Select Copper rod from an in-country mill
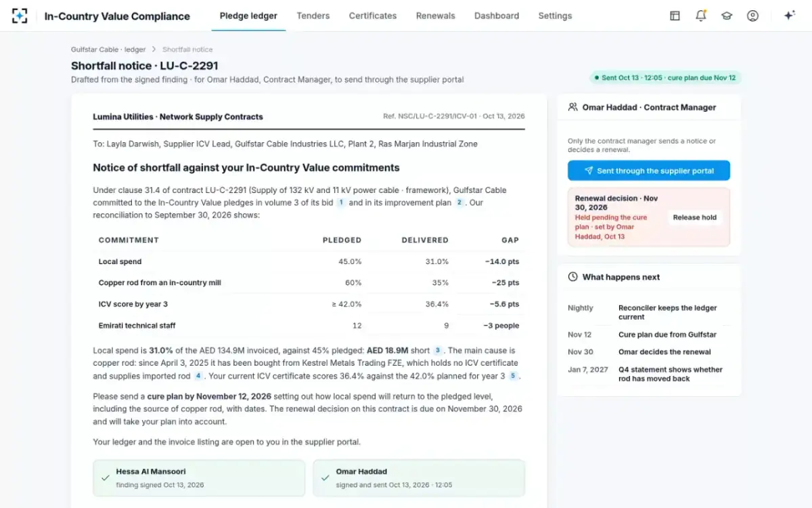The width and height of the screenshot is (812, 508). pyautogui.click(x=160, y=282)
